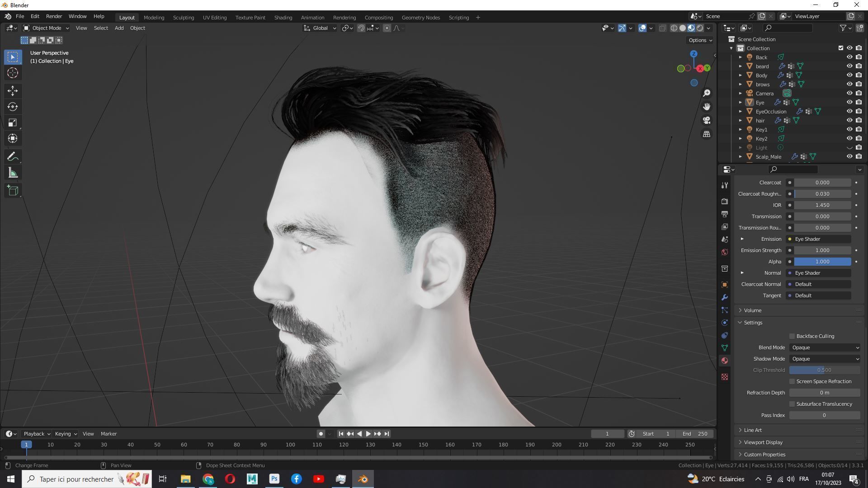Open the Particles properties tab
868x488 pixels.
point(725,310)
